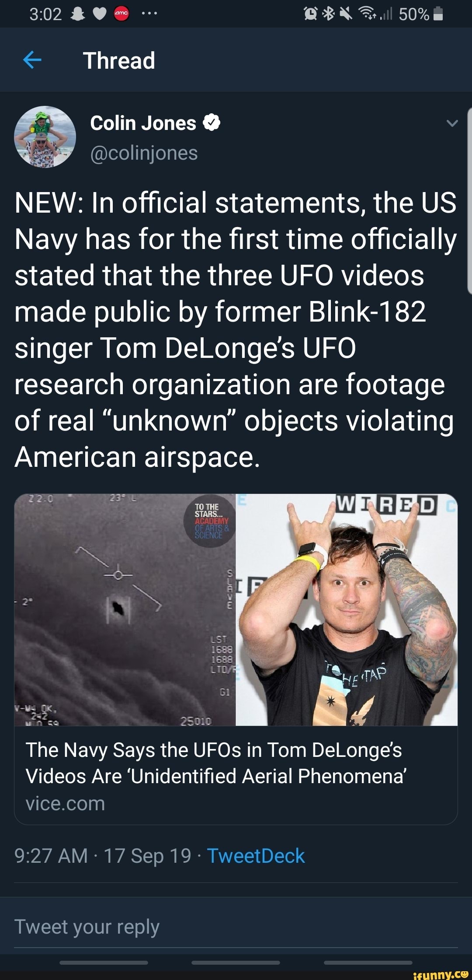Open the Colin Jones display name
The height and width of the screenshot is (980, 472).
click(x=143, y=123)
